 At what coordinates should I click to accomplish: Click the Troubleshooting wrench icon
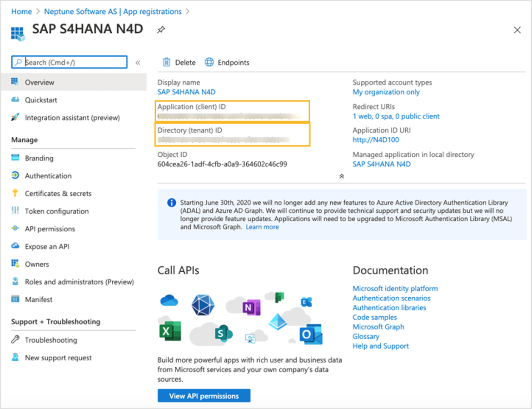[x=15, y=339]
